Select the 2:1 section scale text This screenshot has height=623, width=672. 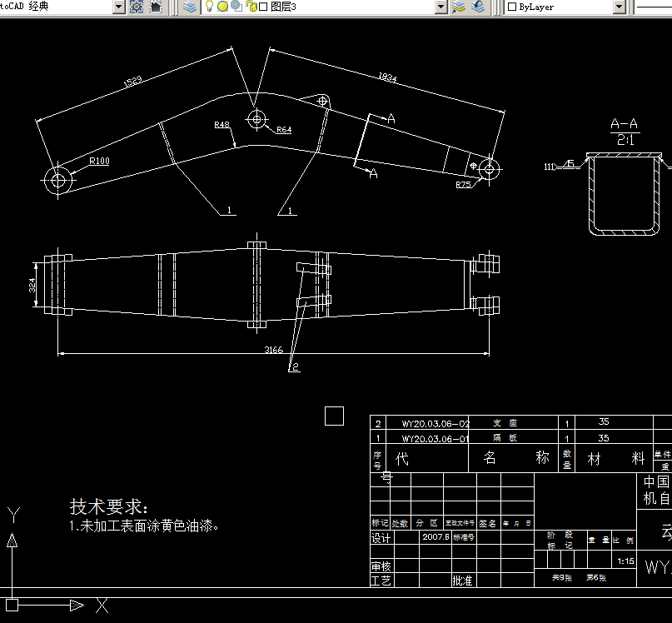click(625, 140)
